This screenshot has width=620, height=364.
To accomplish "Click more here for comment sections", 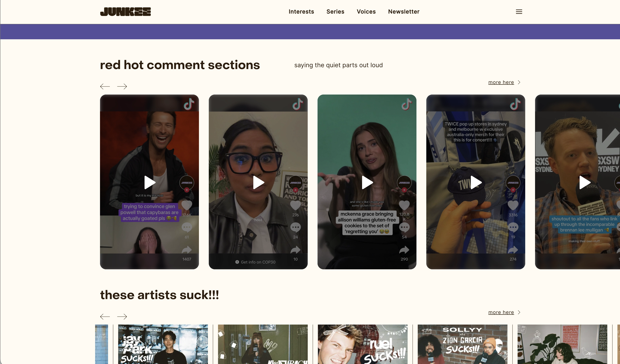I will coord(501,82).
